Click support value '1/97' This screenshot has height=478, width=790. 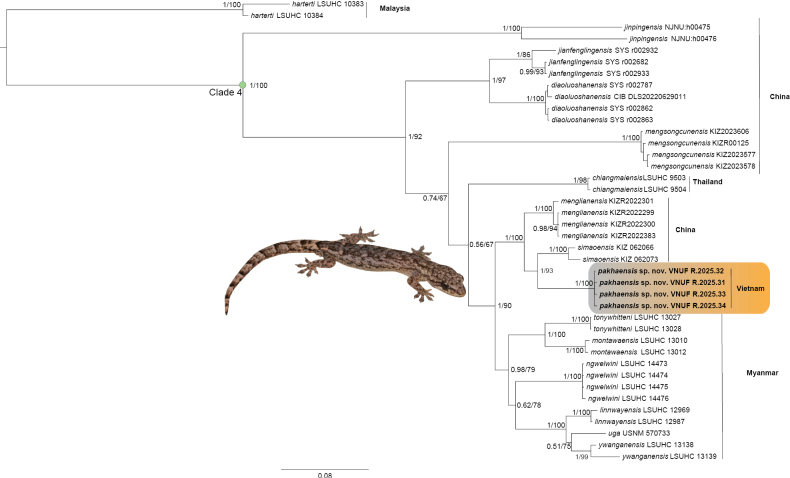(499, 81)
